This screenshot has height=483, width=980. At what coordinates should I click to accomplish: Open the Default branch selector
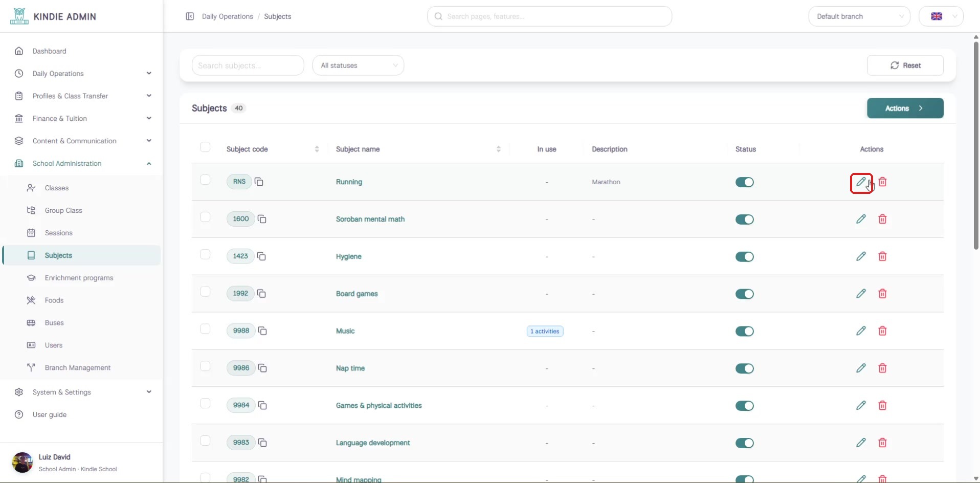point(859,16)
